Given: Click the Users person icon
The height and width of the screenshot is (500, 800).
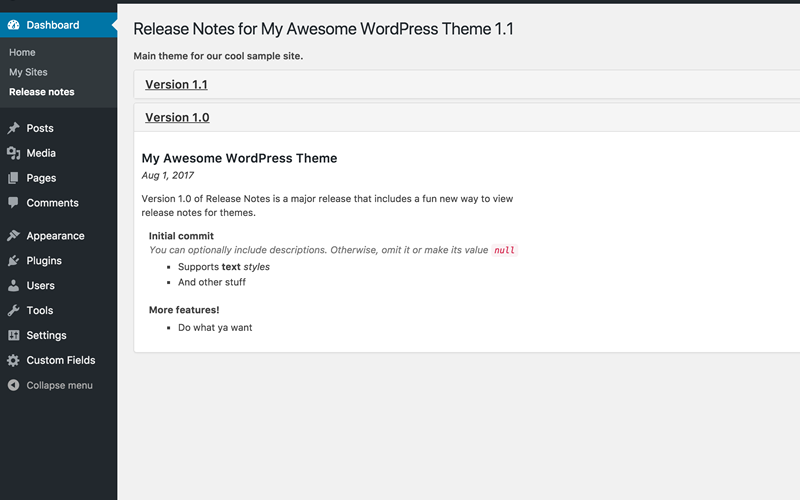Looking at the screenshot, I should 13,286.
